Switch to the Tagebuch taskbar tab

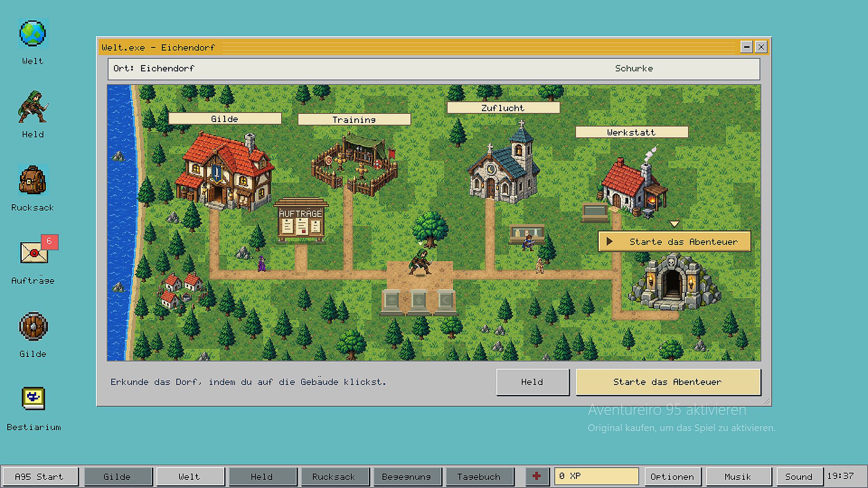[x=479, y=477]
